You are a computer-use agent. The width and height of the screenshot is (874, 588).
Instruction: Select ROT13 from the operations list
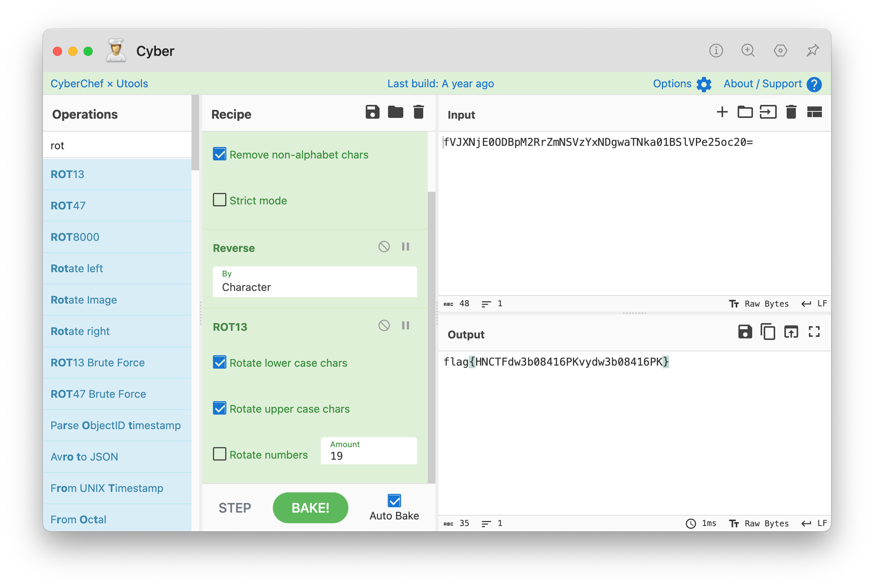[x=117, y=174]
